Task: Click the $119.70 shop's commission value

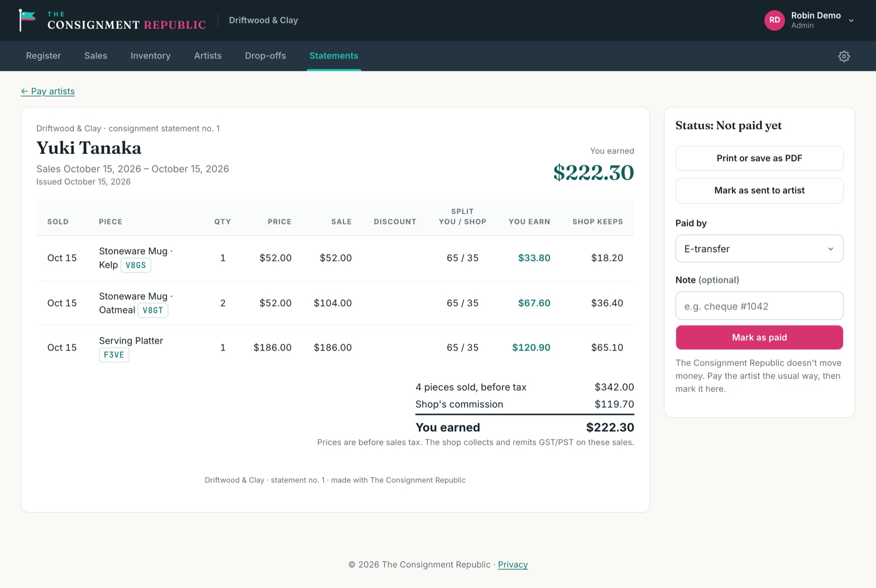Action: pos(614,404)
